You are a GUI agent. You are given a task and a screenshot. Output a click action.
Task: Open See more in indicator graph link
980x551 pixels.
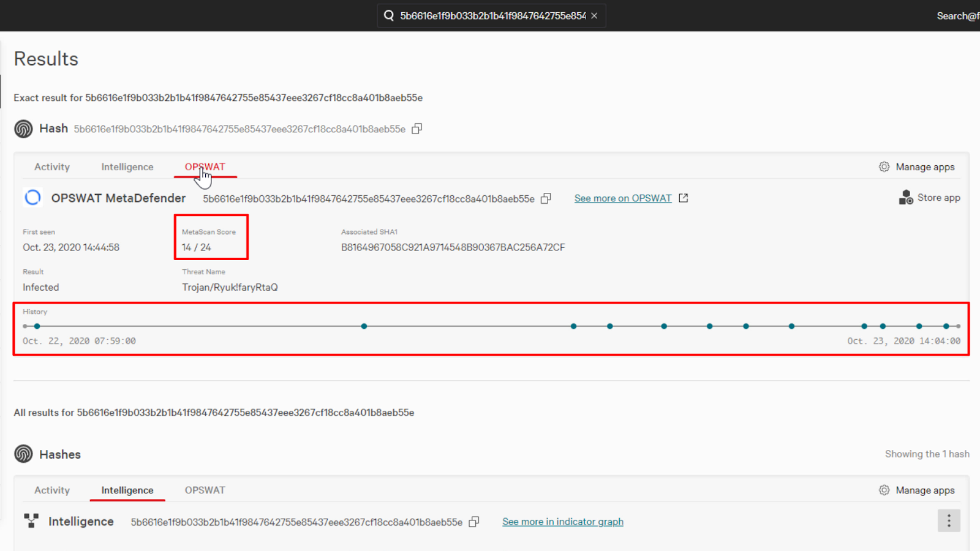click(x=563, y=522)
